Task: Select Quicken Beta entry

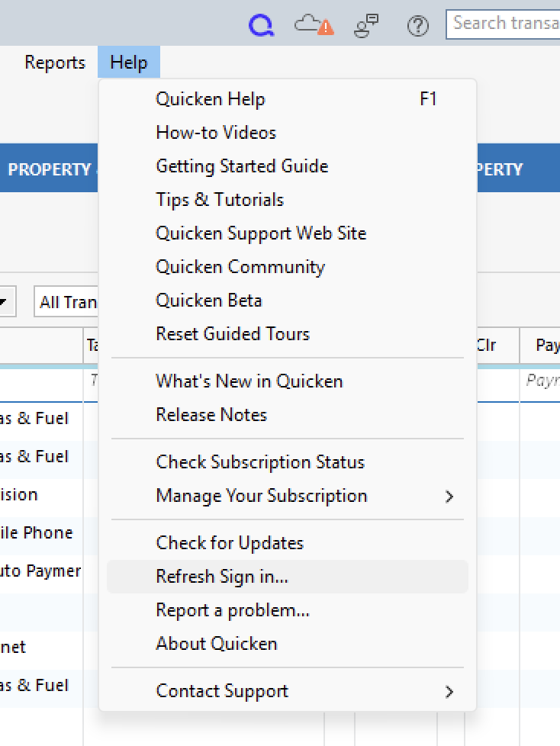Action: pyautogui.click(x=288, y=301)
